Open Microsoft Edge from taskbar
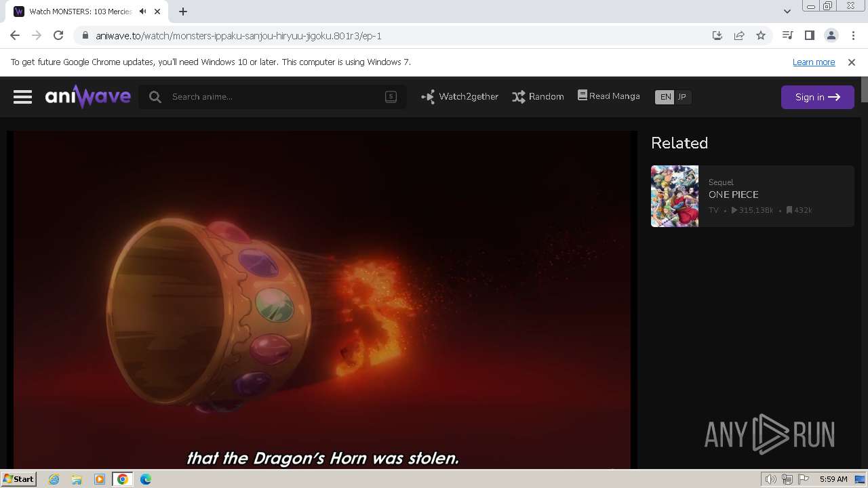The width and height of the screenshot is (868, 488). 146,479
